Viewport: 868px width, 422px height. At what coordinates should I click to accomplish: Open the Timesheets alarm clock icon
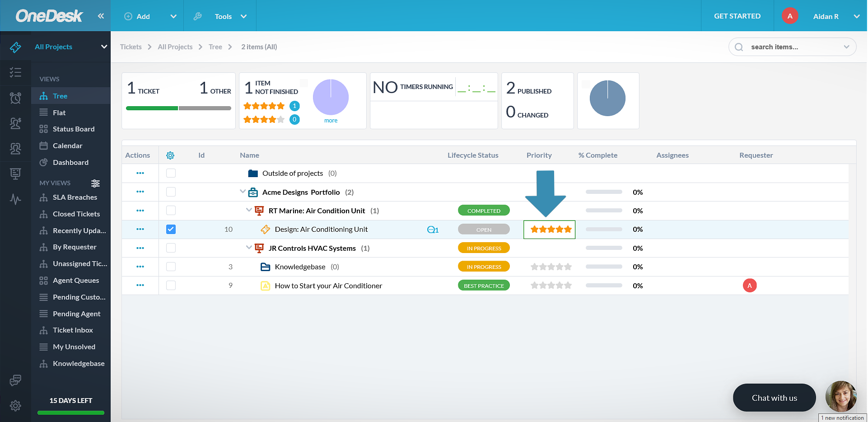[x=15, y=98]
